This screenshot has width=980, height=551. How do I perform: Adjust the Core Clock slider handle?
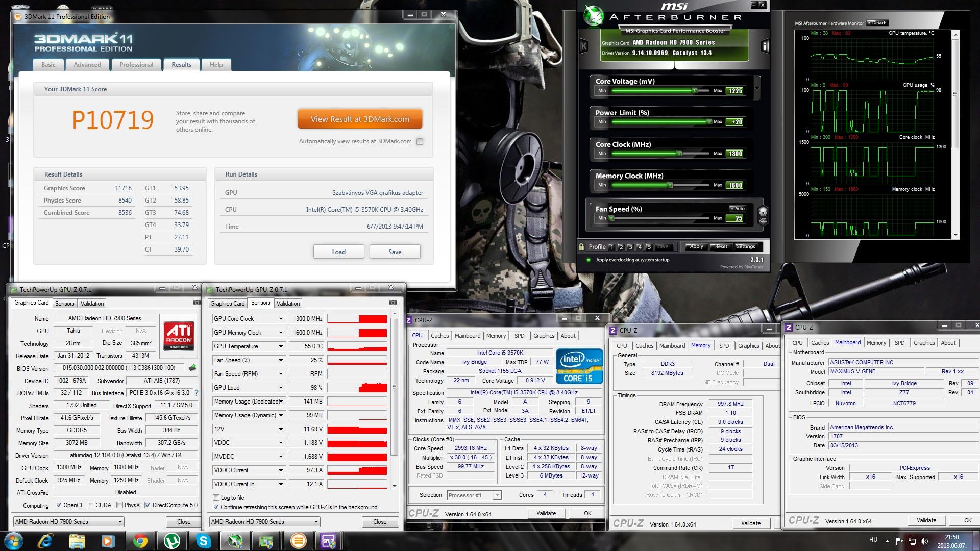(x=679, y=154)
